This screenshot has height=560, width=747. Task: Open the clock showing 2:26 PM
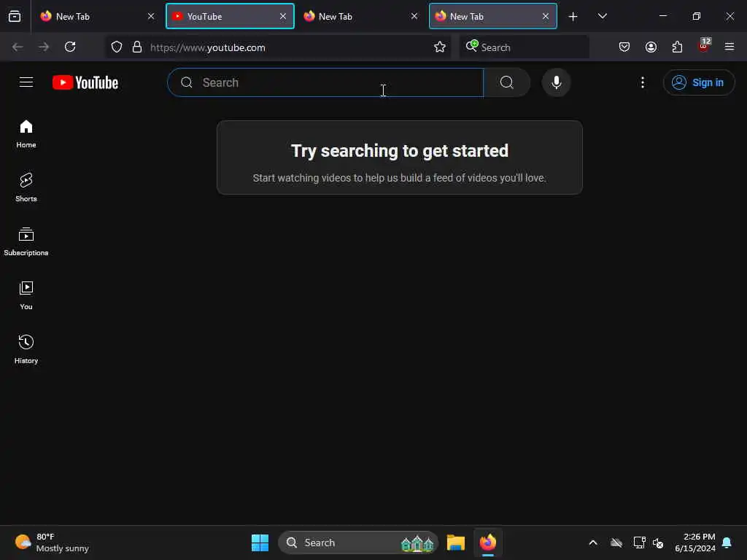pyautogui.click(x=695, y=542)
